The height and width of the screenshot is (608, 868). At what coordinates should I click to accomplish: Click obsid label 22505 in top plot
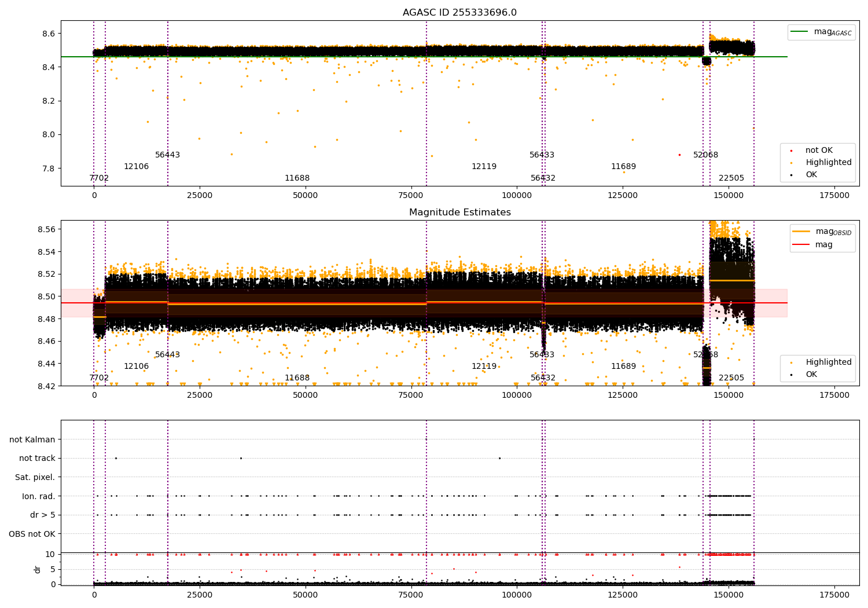[731, 178]
